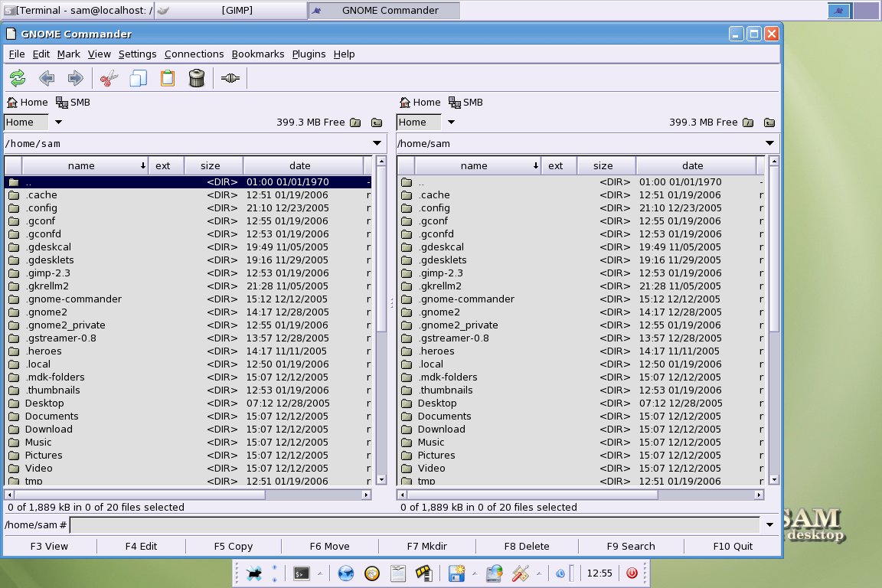Open the Plugins menu

coord(309,54)
